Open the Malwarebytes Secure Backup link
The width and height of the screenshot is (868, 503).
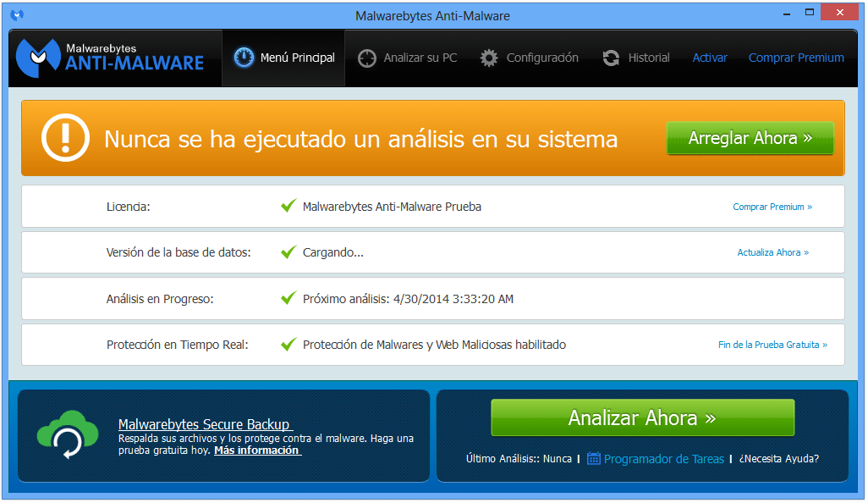205,424
